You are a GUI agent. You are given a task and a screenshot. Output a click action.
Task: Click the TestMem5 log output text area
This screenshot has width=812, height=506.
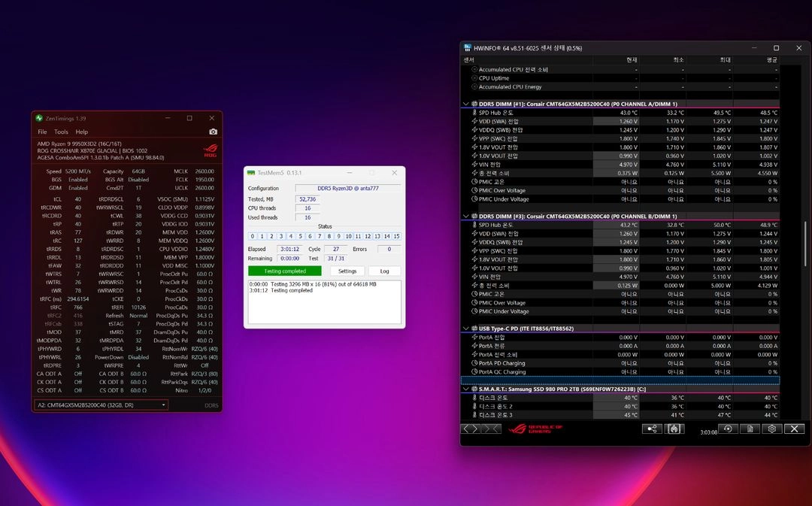[325, 302]
